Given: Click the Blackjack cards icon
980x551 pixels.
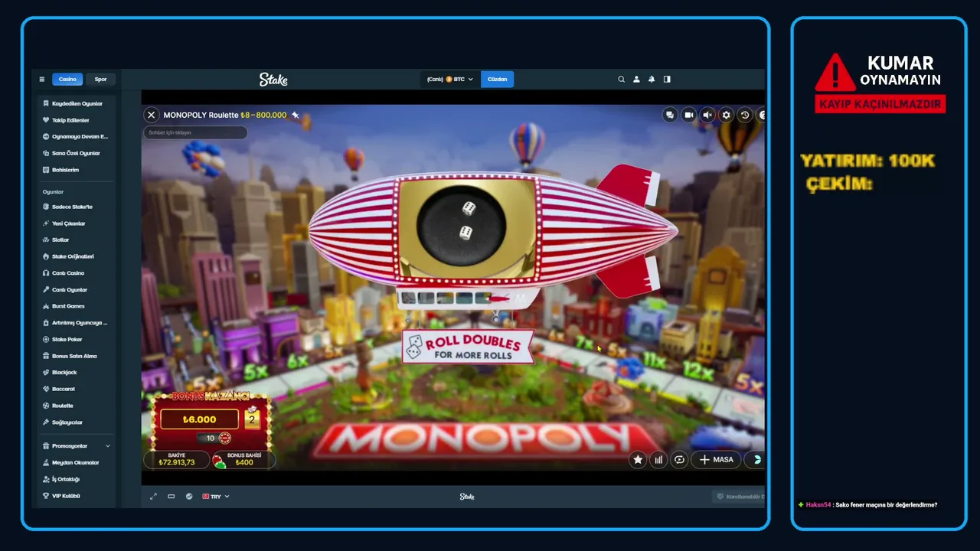Looking at the screenshot, I should click(x=46, y=373).
